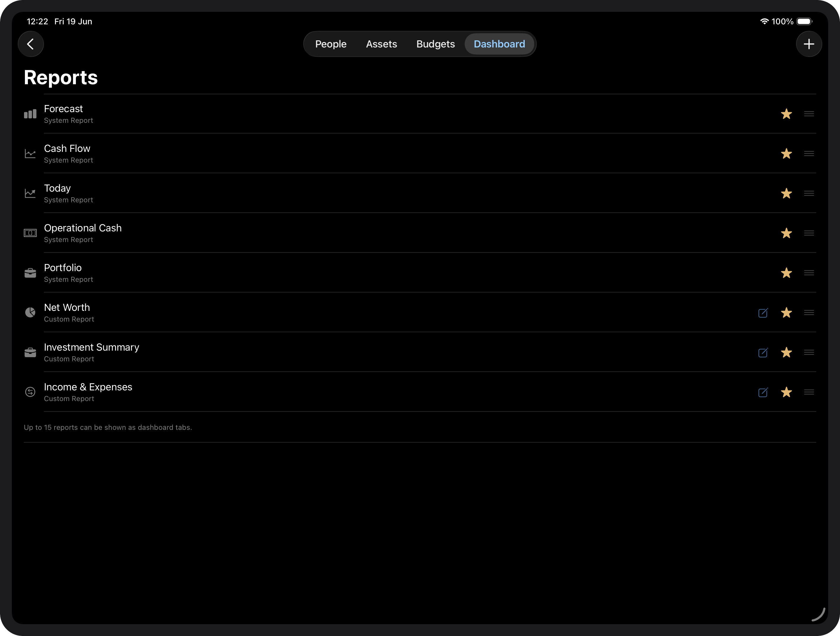Screen dimensions: 840x636
Task: Unstar the Net Worth report
Action: 786,312
